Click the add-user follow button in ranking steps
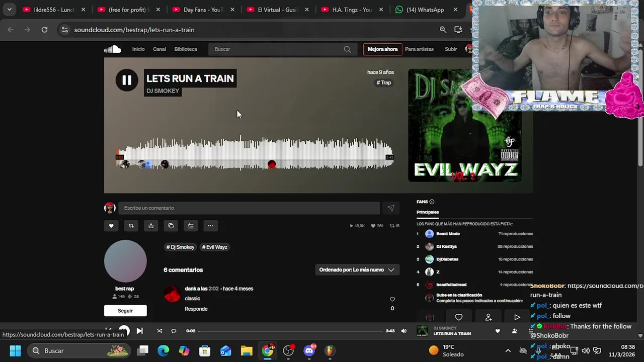 click(488, 317)
